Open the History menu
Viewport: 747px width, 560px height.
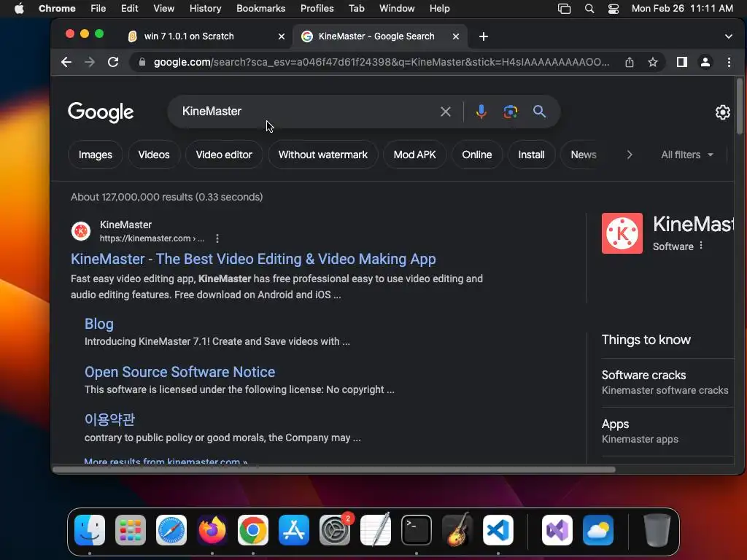(205, 9)
